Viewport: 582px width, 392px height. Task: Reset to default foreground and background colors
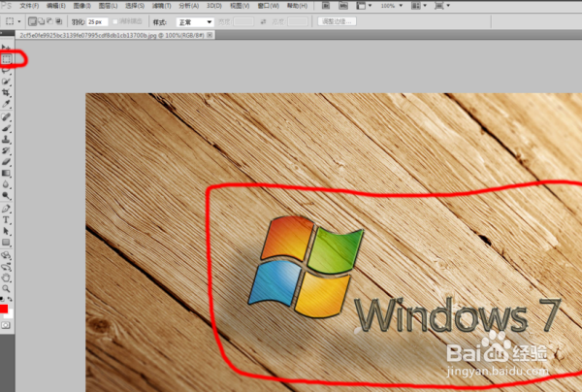coord(2,299)
